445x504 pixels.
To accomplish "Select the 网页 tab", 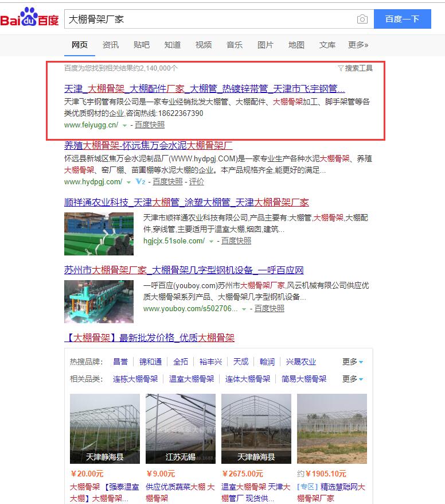I will tap(80, 45).
